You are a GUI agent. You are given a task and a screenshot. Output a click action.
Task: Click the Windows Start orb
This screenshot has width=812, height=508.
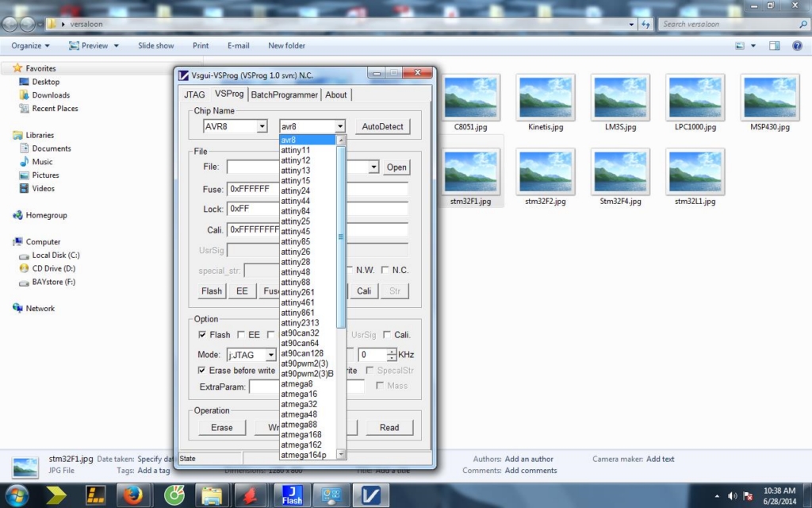click(x=17, y=496)
